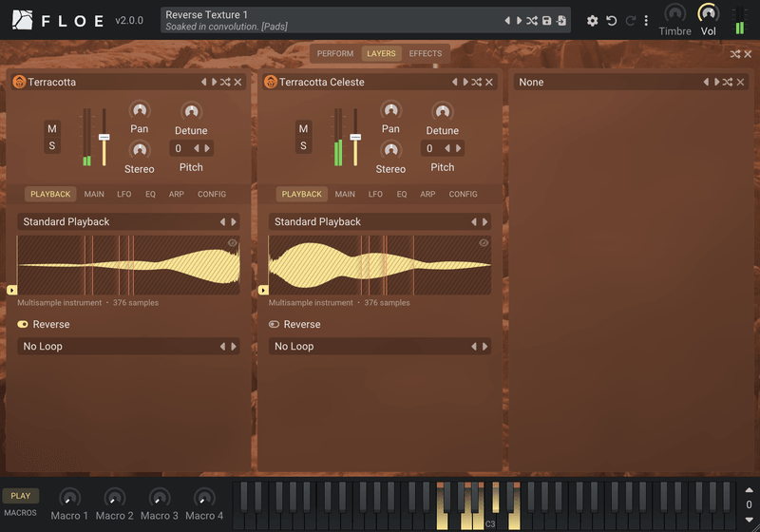Open the three-dot more options menu

coord(646,20)
